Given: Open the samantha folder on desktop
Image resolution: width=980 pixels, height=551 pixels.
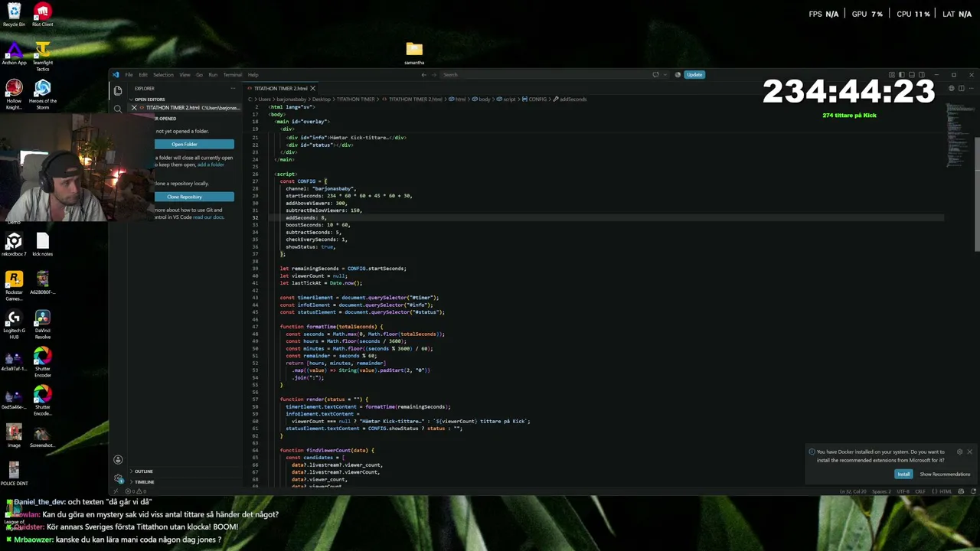Looking at the screenshot, I should (414, 54).
